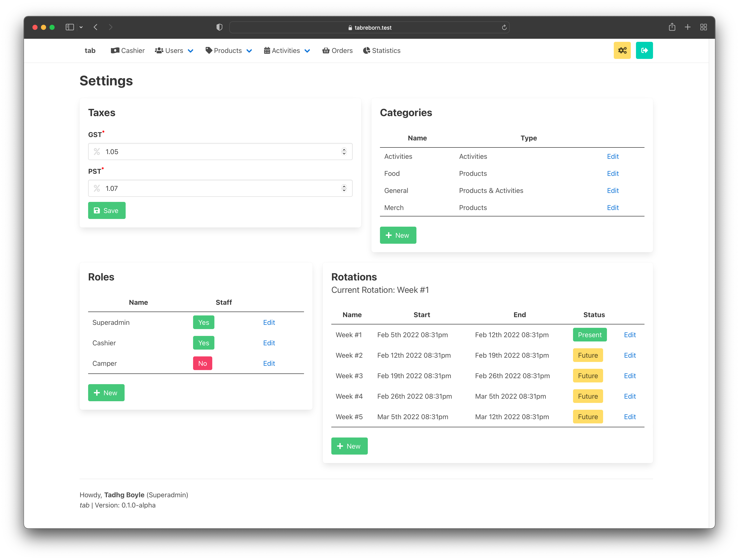The width and height of the screenshot is (739, 560).
Task: Go to the Orders page
Action: click(x=337, y=51)
